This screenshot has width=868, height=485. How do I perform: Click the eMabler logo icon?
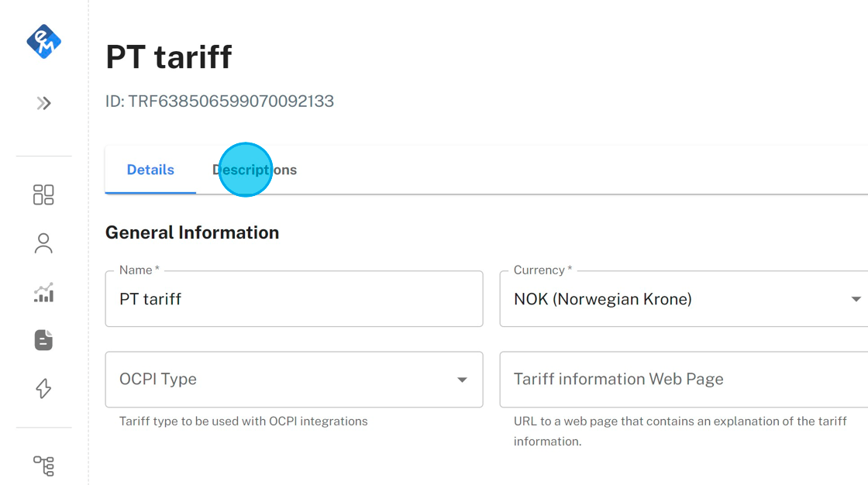tap(43, 41)
